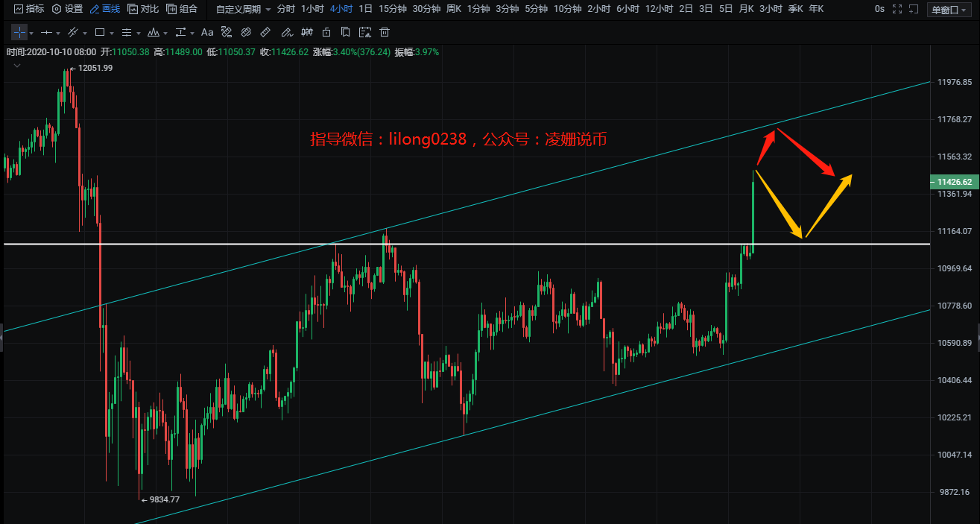
Task: Click the ruler measure tool icon
Action: tap(266, 33)
